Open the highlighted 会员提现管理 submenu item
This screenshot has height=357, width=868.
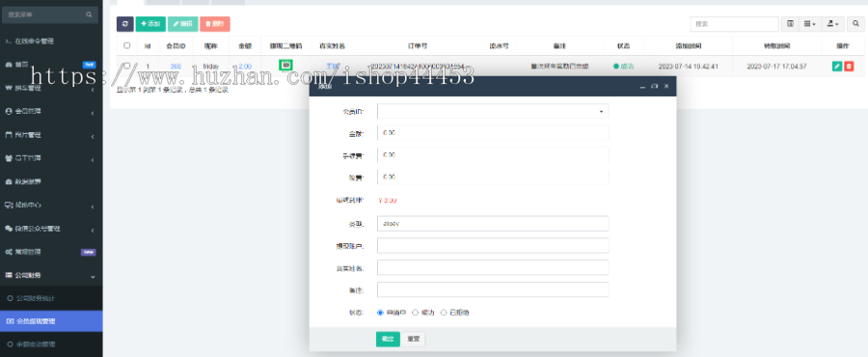click(51, 321)
